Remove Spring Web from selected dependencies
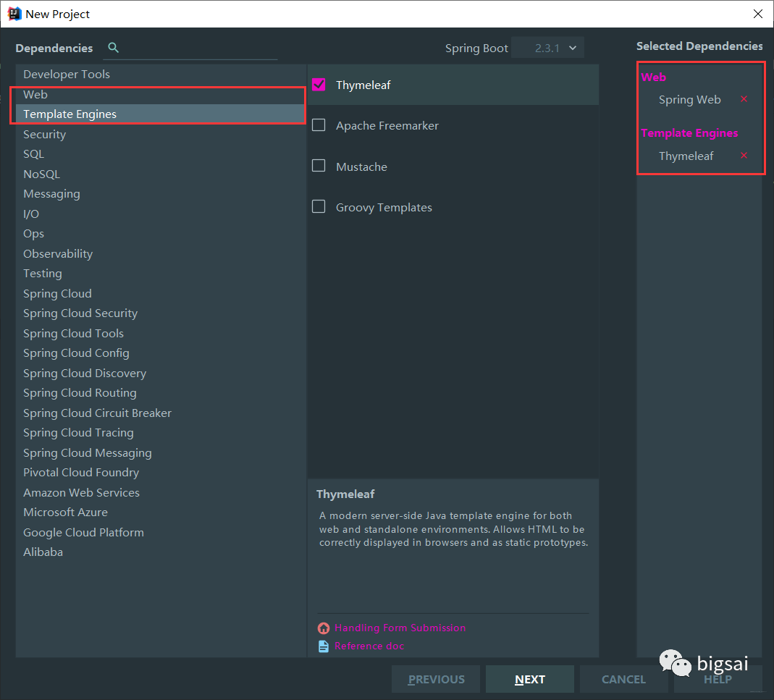The image size is (774, 700). click(744, 98)
